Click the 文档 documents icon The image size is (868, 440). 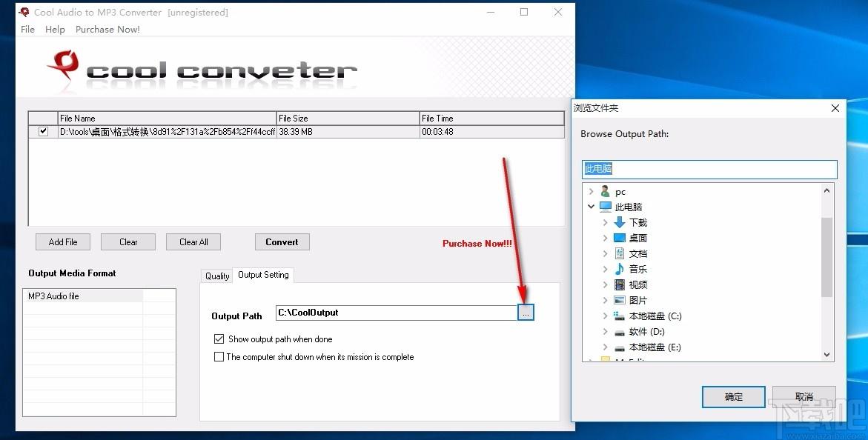[620, 253]
